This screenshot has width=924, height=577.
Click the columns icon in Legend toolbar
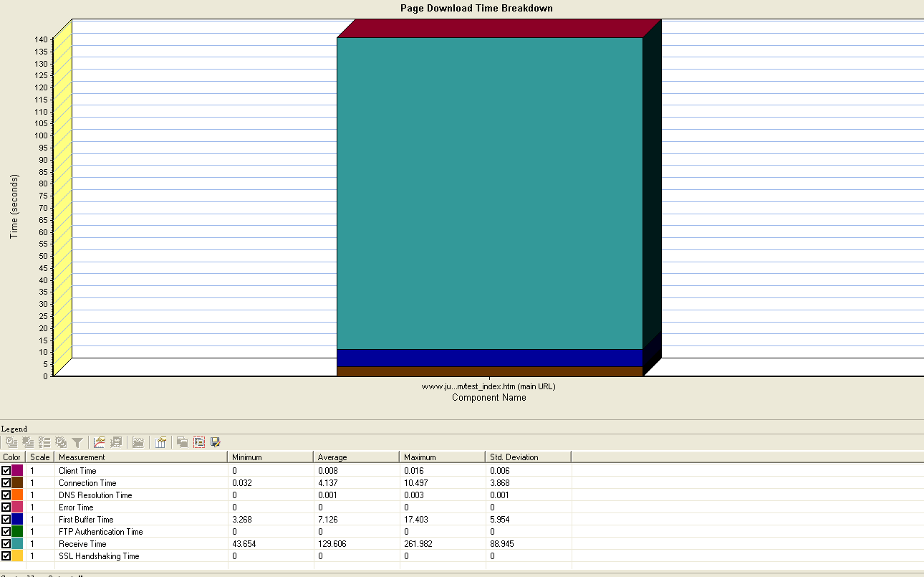pos(160,442)
